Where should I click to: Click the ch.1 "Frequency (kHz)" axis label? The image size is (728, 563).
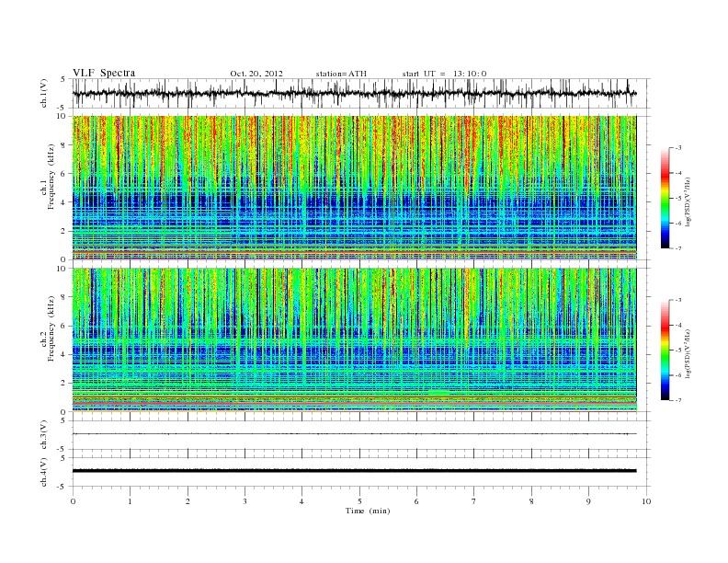[x=51, y=177]
